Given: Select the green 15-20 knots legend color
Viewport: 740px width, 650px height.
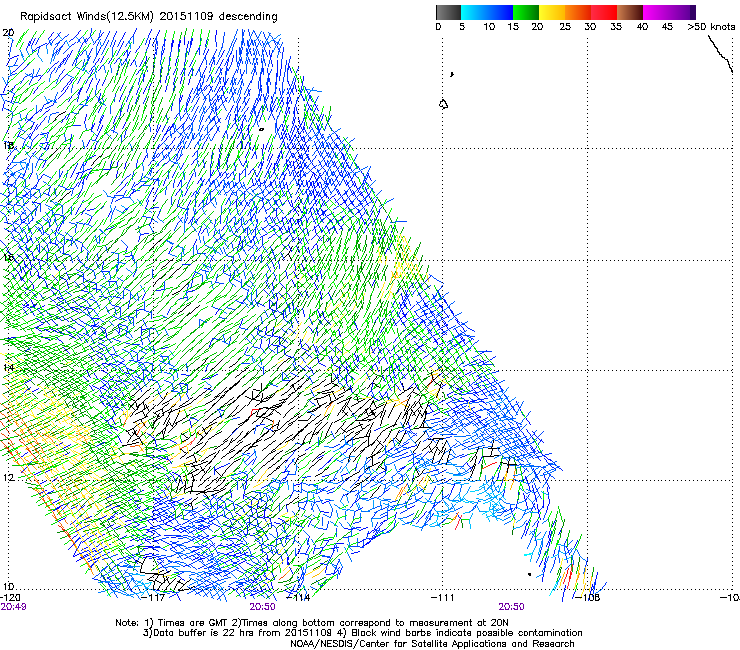Looking at the screenshot, I should pyautogui.click(x=526, y=12).
